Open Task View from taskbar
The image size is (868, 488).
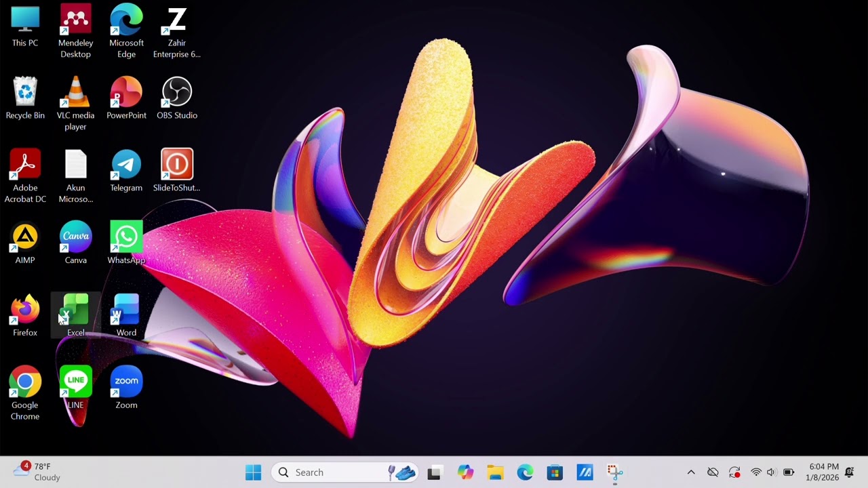[x=435, y=472]
